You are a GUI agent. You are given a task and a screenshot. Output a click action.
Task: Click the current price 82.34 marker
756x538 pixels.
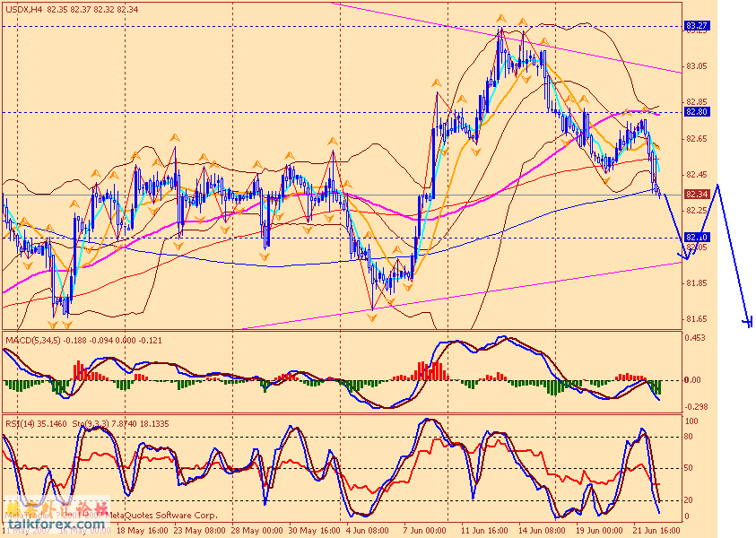point(697,195)
